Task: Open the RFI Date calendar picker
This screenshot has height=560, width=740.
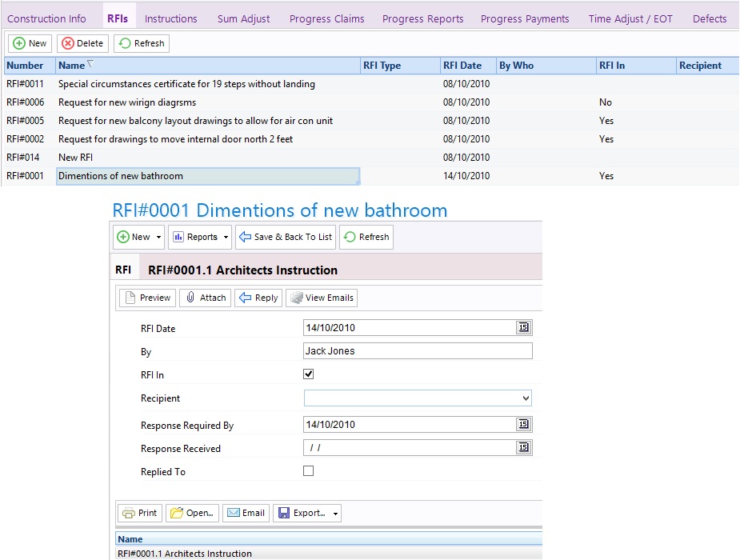Action: coord(523,327)
